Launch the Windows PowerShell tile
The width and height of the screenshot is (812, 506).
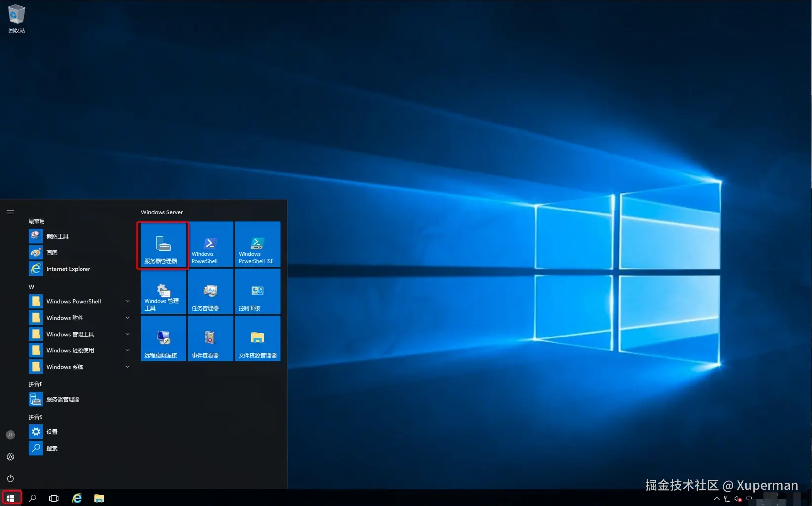coord(210,245)
